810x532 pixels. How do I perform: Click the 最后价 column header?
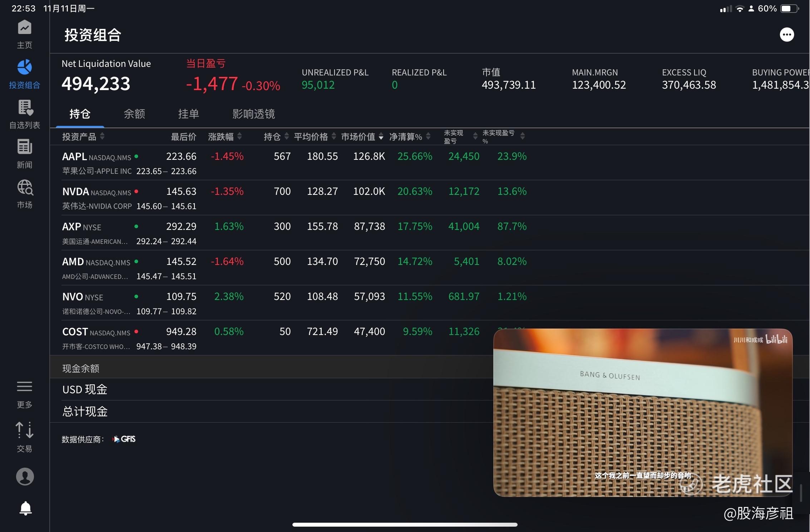[183, 137]
